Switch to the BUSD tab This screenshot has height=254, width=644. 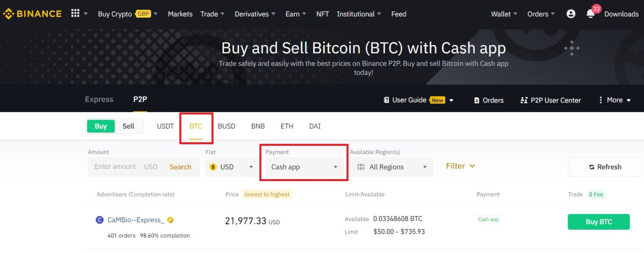coord(226,126)
